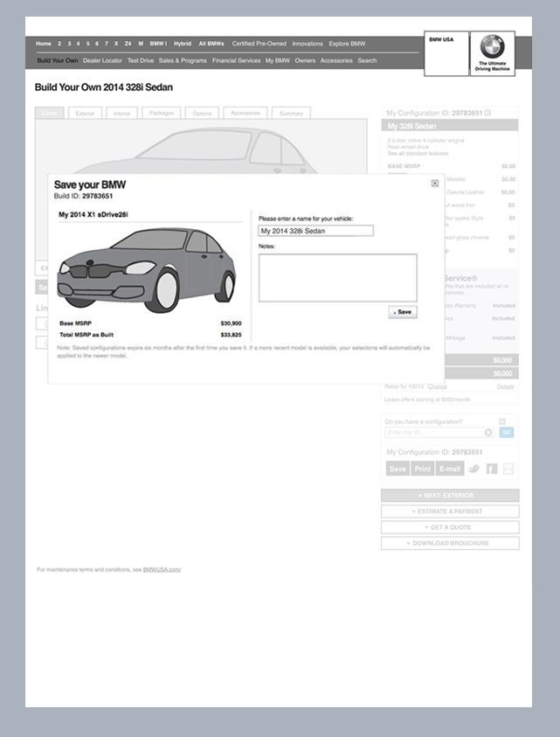Image resolution: width=560 pixels, height=737 pixels.
Task: Open Explore BMW in navigation
Action: coord(347,44)
